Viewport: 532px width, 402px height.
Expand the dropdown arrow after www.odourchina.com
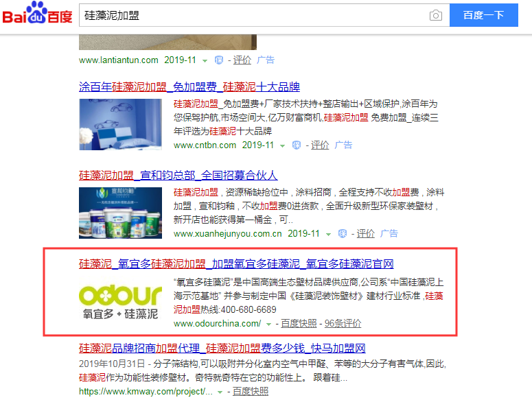click(268, 324)
